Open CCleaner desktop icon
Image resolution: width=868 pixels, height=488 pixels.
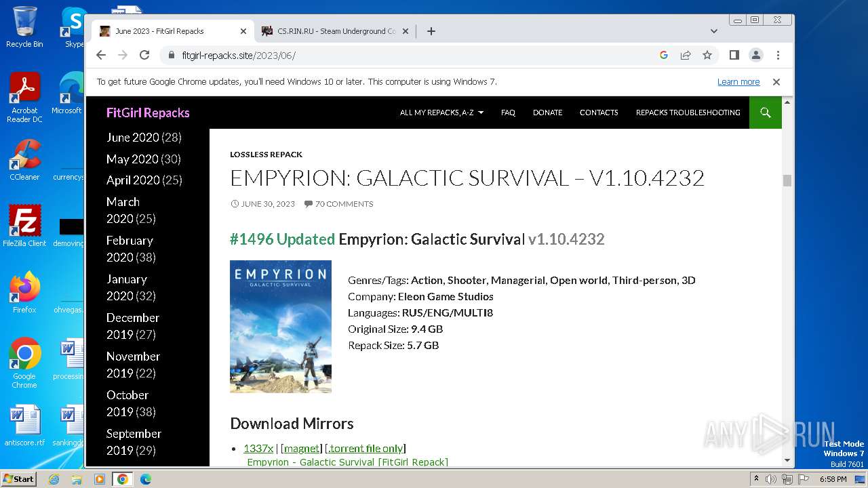pyautogui.click(x=24, y=160)
